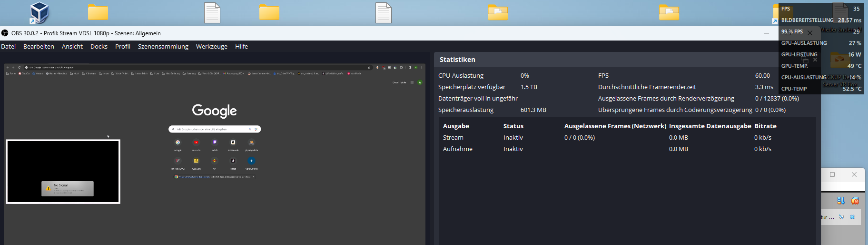
Task: Click the Speicherauslastung '601.3 MB' value
Action: click(533, 110)
